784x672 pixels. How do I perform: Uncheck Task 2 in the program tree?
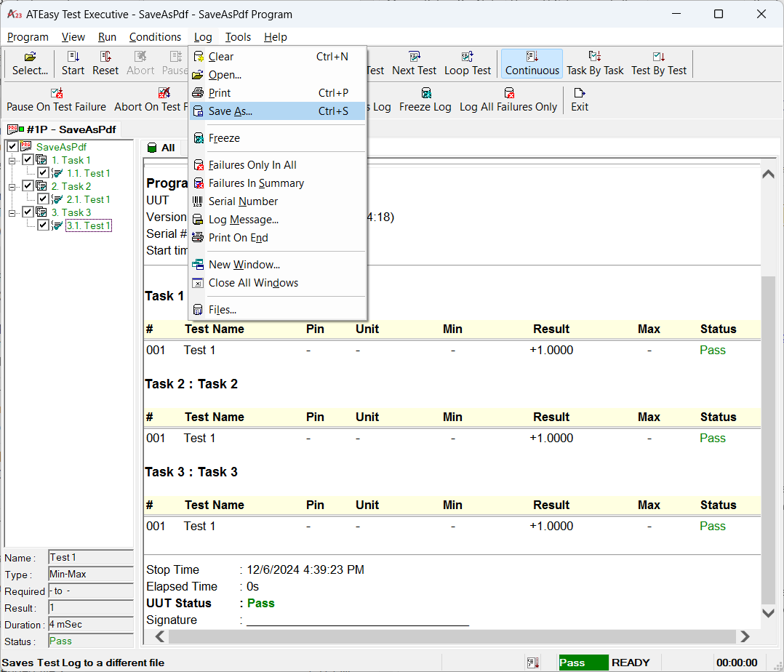[x=27, y=185]
